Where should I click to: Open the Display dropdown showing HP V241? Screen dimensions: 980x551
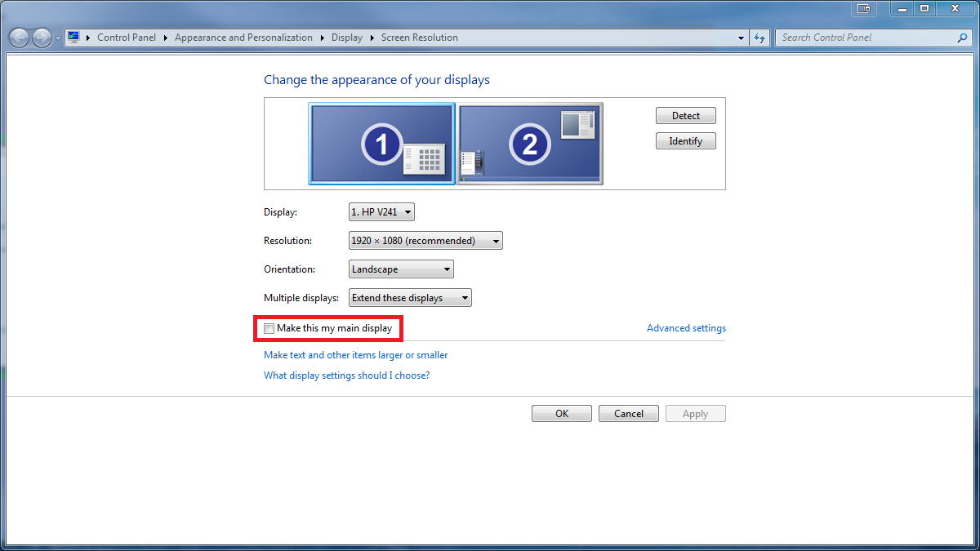coord(381,212)
